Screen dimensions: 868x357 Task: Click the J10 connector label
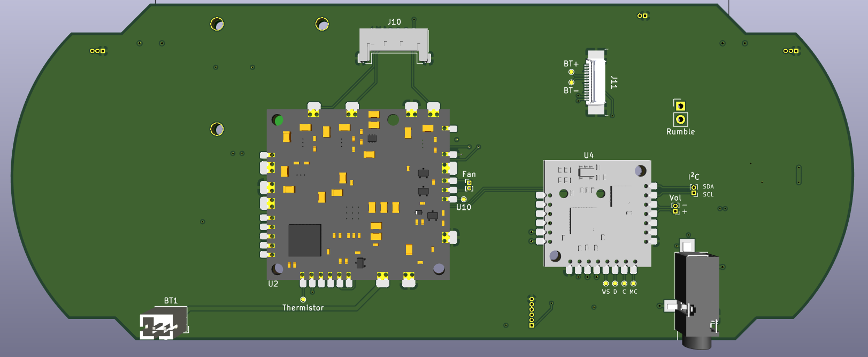tap(394, 22)
